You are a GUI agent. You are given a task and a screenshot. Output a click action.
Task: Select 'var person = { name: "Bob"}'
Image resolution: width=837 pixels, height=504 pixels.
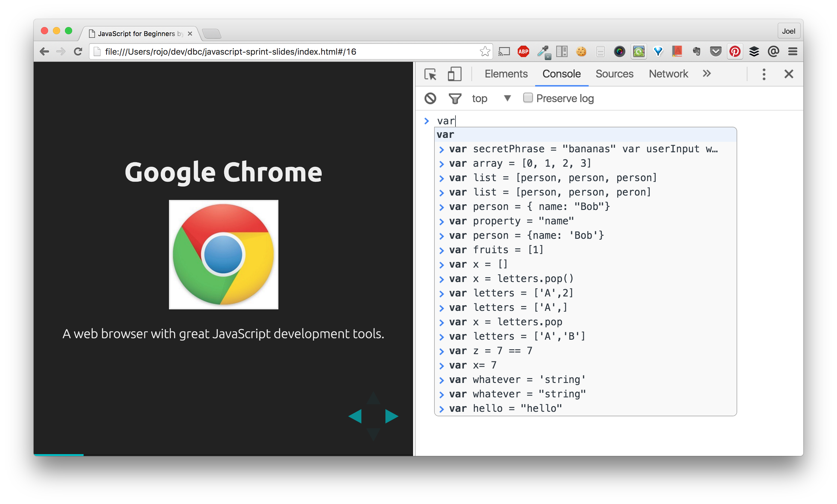(586, 207)
